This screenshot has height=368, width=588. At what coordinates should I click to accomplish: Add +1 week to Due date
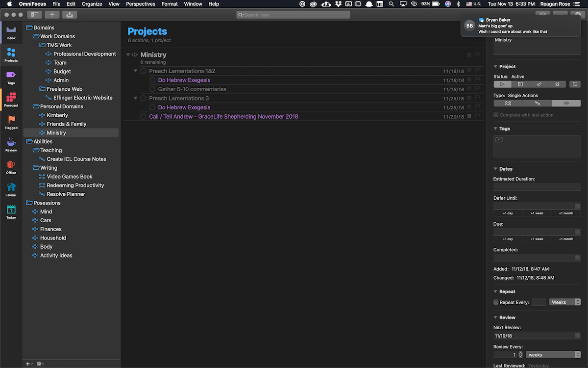coord(537,239)
